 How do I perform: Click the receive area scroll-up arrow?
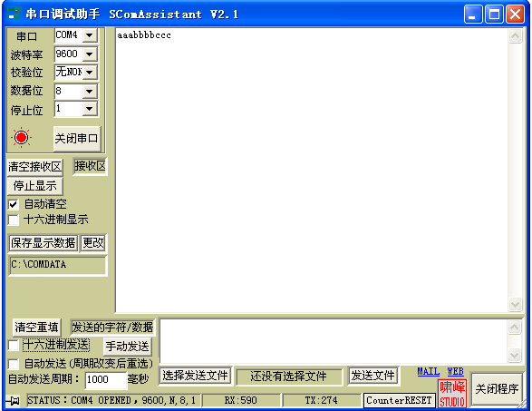(x=515, y=35)
